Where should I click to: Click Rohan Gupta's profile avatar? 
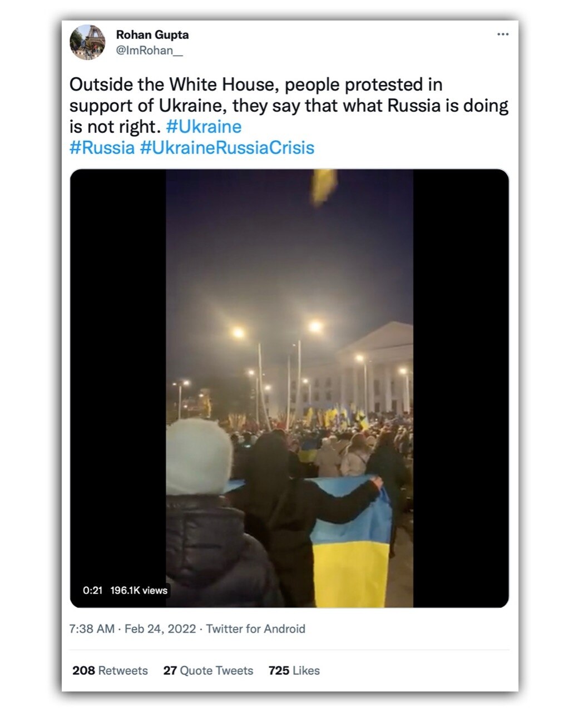point(87,42)
